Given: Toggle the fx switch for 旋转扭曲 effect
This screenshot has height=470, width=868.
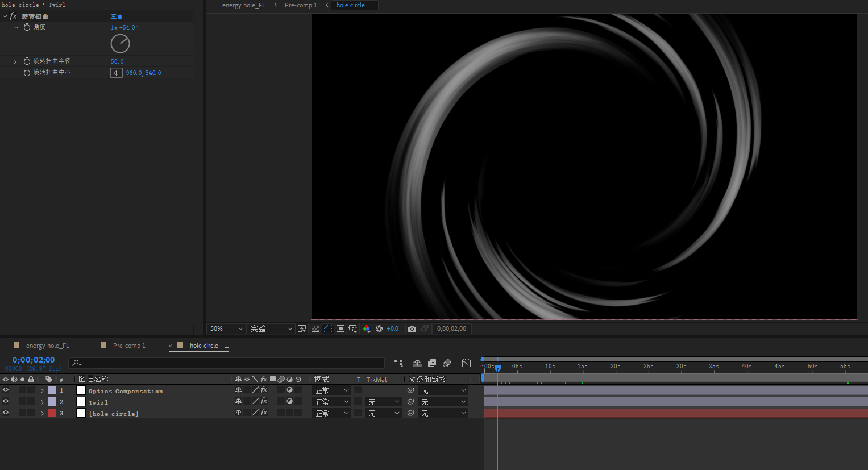Looking at the screenshot, I should point(13,16).
